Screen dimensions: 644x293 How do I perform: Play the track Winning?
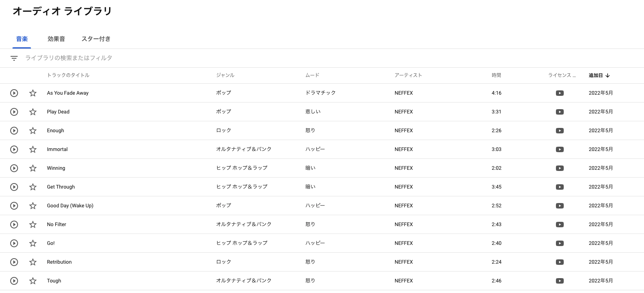click(x=14, y=168)
